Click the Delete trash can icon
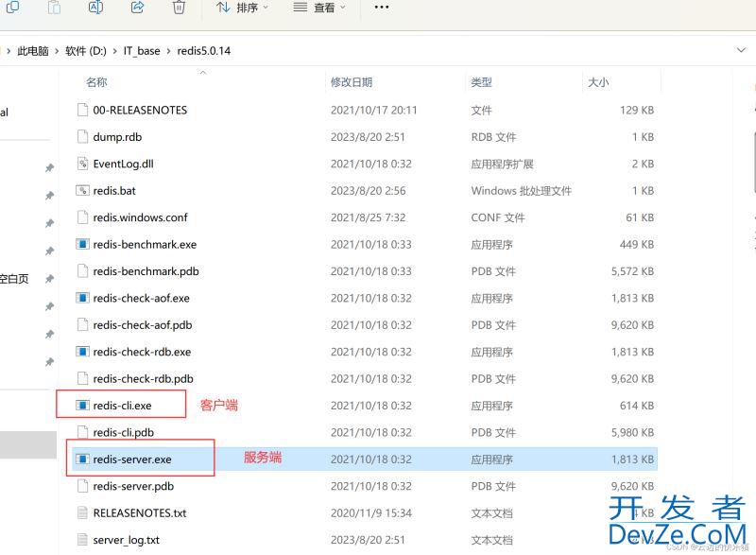 click(x=179, y=8)
